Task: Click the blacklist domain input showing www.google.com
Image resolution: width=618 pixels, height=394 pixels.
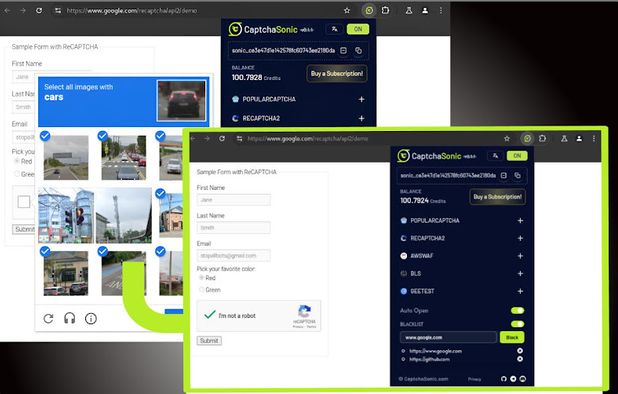Action: tap(448, 337)
